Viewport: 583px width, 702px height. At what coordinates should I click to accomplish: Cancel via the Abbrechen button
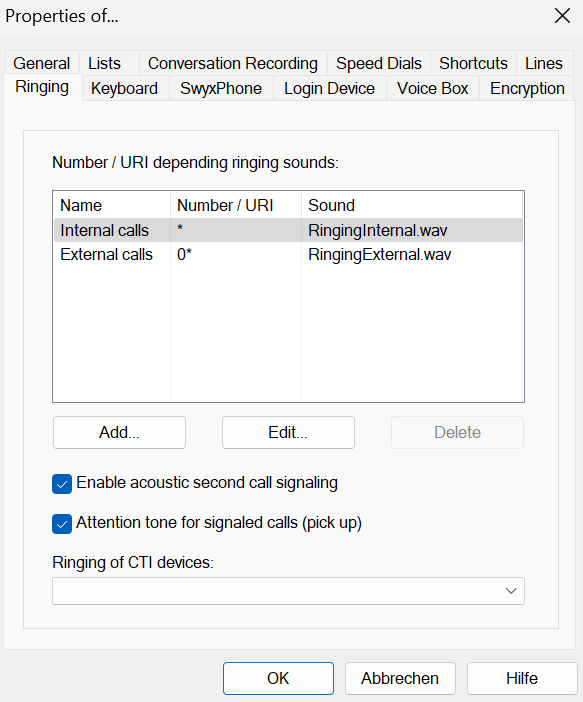400,678
